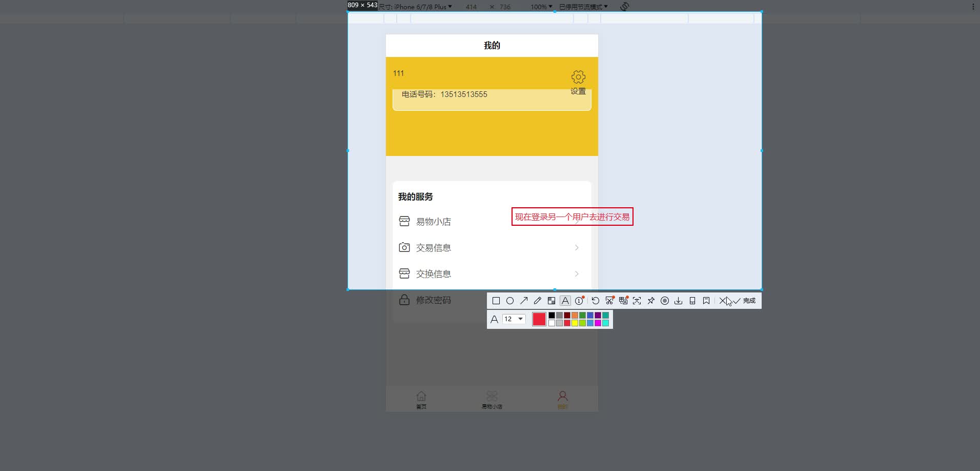
Task: Click 完成 to finish the screenshot
Action: (744, 301)
